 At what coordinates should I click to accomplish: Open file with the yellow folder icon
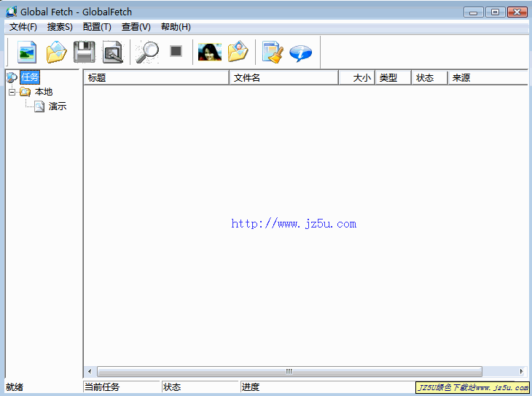coord(56,52)
